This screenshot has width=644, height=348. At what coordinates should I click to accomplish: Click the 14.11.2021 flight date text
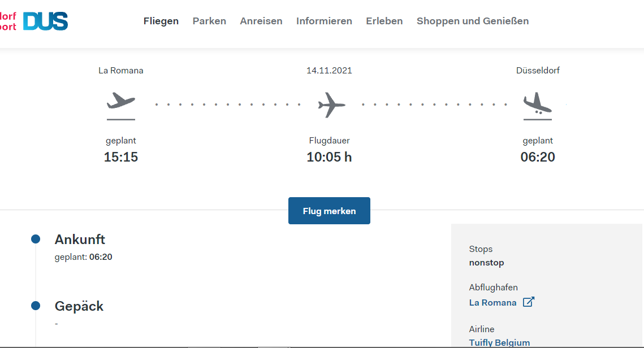[x=330, y=71]
